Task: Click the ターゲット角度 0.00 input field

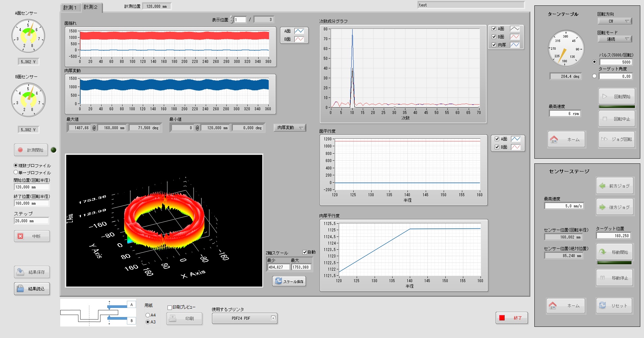Action: [616, 76]
